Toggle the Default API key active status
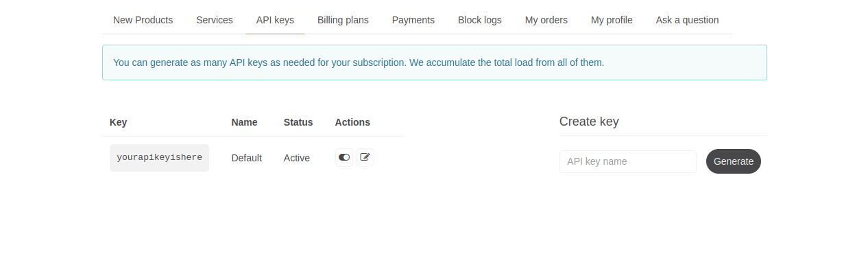The image size is (868, 254). (x=344, y=157)
